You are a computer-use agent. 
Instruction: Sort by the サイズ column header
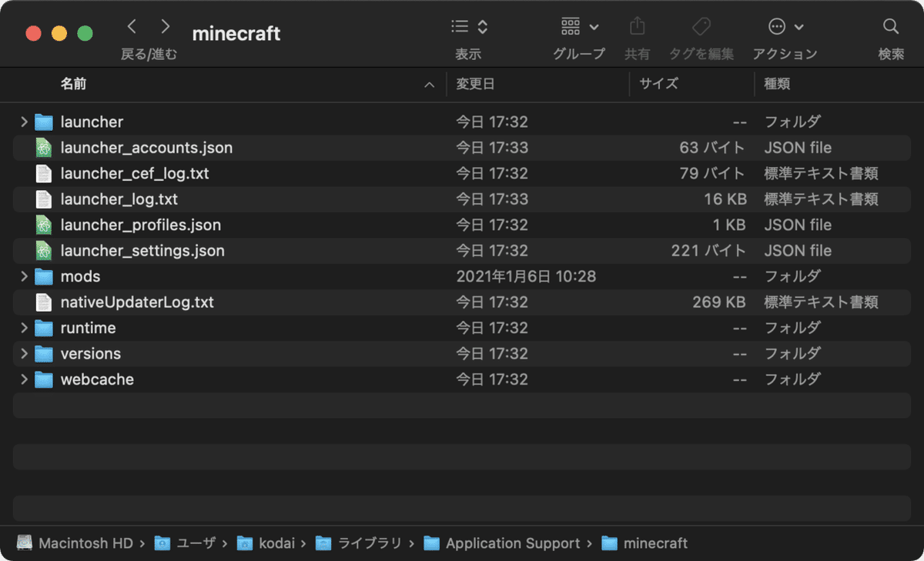tap(658, 84)
